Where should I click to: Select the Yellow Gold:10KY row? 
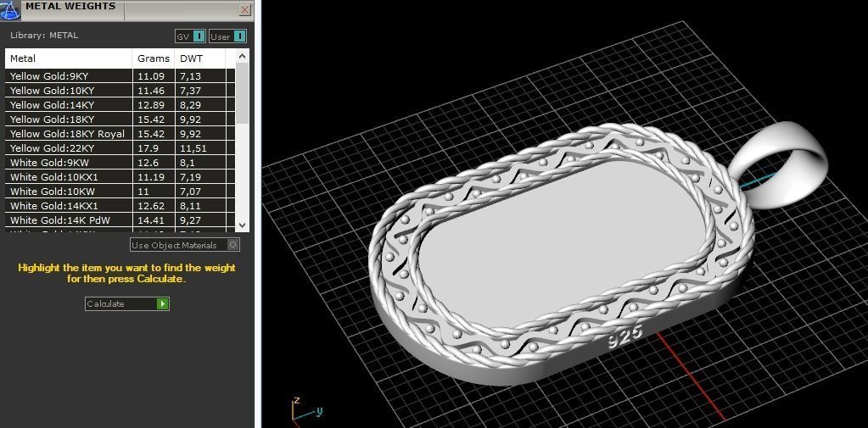tap(120, 91)
